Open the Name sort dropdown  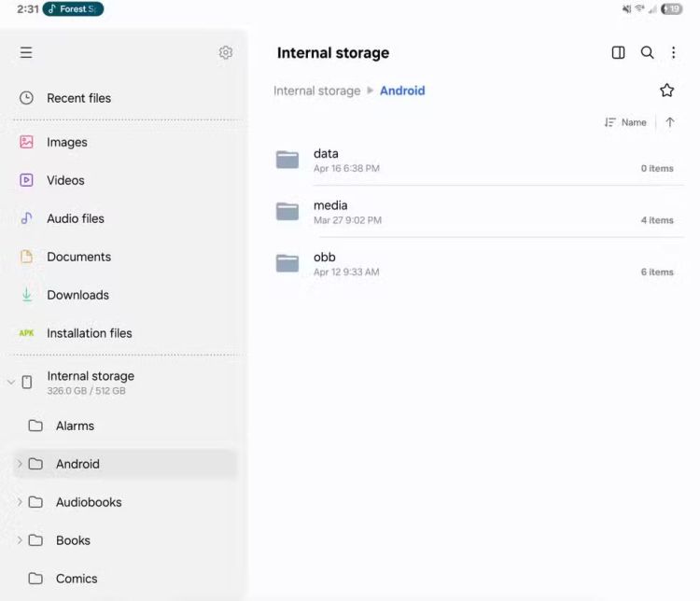(625, 122)
